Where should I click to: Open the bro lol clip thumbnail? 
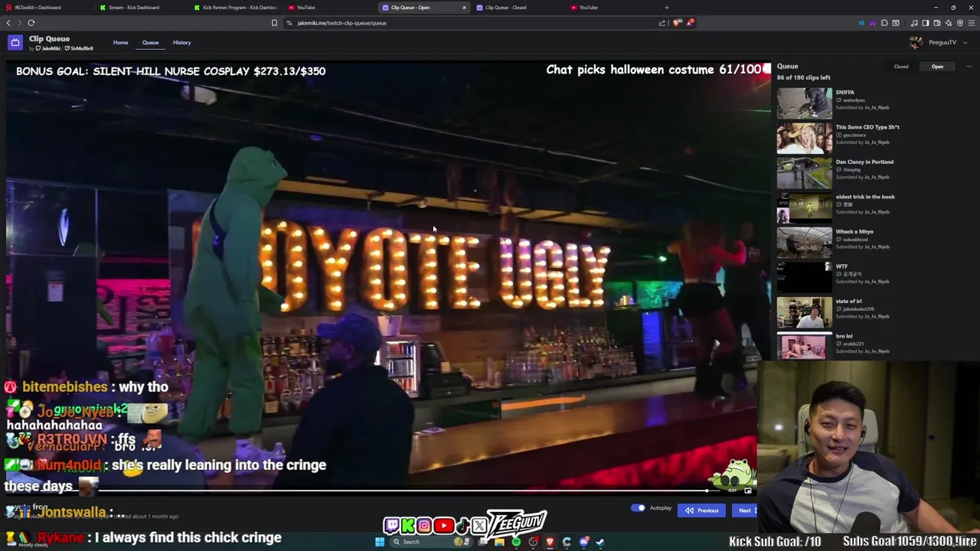804,346
